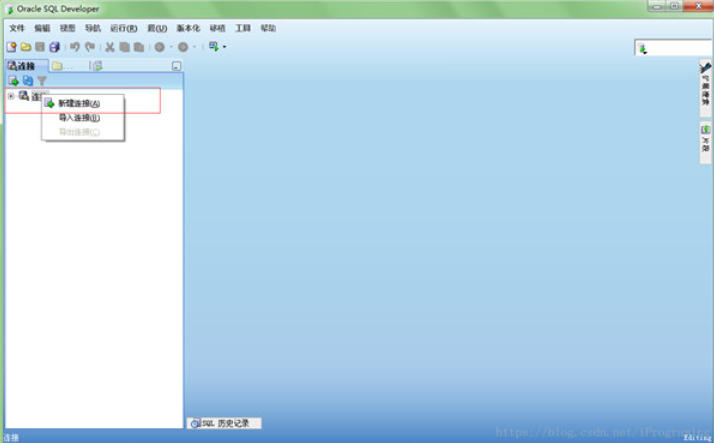This screenshot has width=714, height=443.
Task: Click the Cut scissors icon
Action: [110, 47]
